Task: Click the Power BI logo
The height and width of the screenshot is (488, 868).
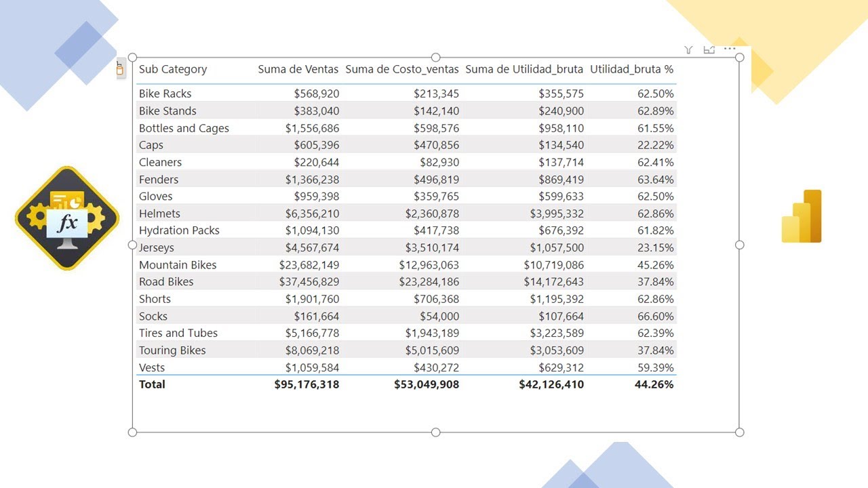Action: (802, 216)
